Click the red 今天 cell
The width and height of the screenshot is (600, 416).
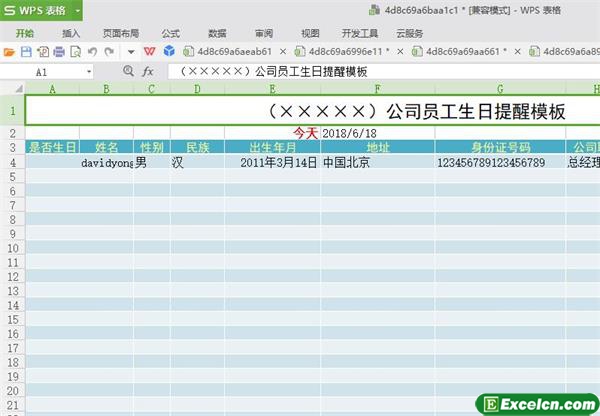272,133
